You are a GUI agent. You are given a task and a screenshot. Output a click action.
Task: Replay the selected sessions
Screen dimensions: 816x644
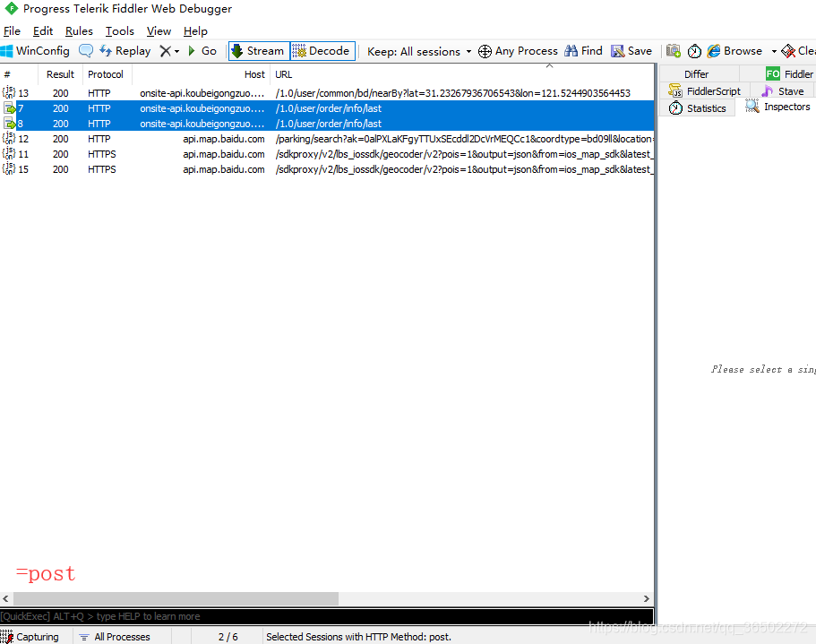[125, 51]
